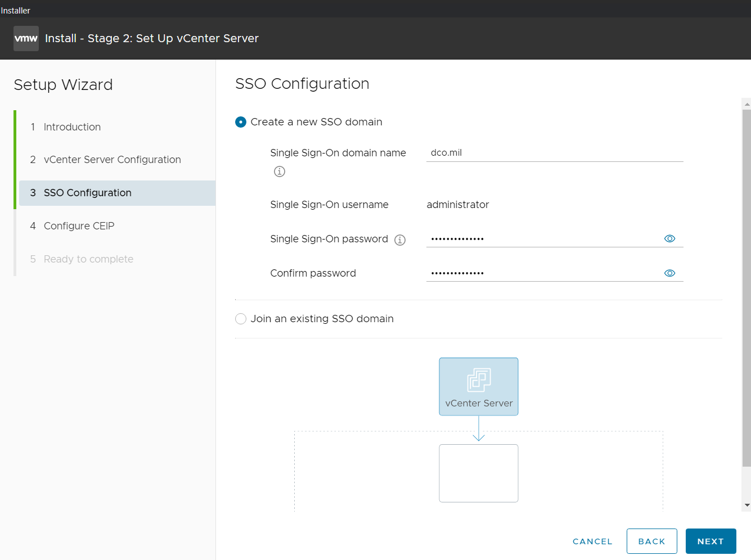The image size is (751, 560).
Task: Focus the Single Sign-On domain name field
Action: pos(555,153)
